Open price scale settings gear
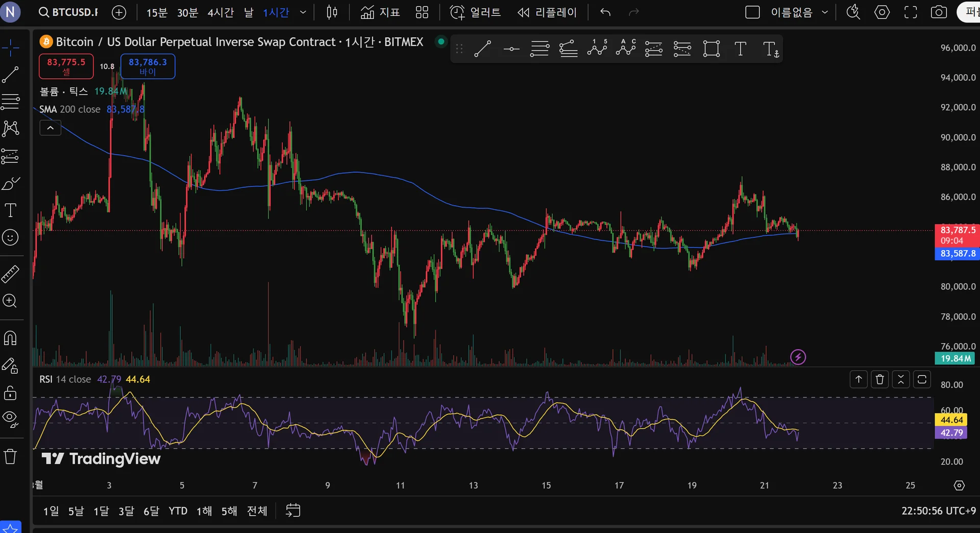 (x=959, y=486)
